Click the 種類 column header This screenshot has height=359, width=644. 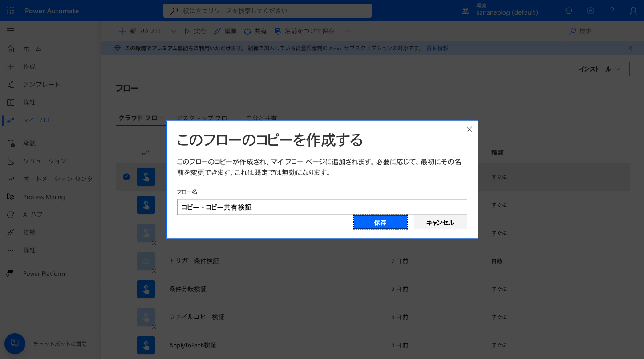click(497, 153)
